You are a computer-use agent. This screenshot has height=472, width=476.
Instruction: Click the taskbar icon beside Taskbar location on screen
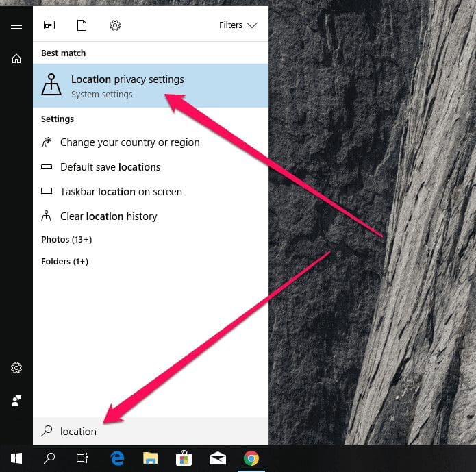[47, 191]
